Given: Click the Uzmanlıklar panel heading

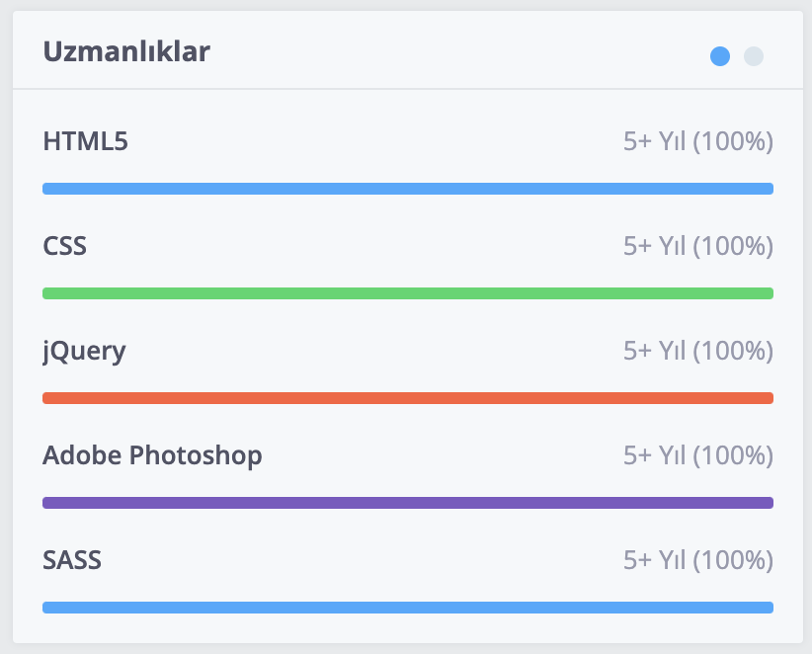Looking at the screenshot, I should point(126,51).
